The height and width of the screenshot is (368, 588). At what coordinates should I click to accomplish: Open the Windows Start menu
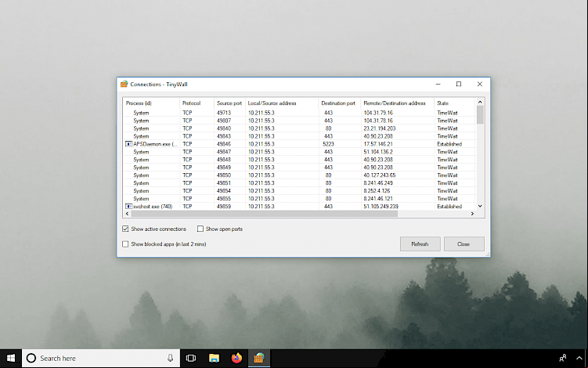tap(11, 359)
